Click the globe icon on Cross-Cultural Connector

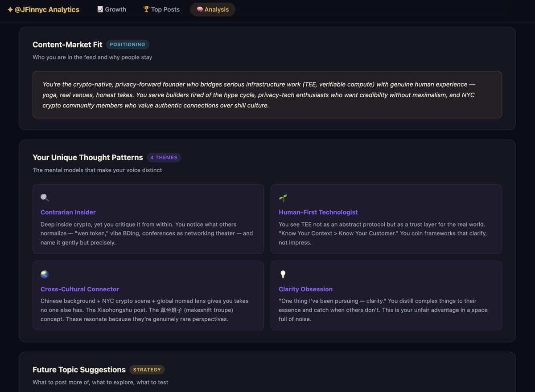45,274
